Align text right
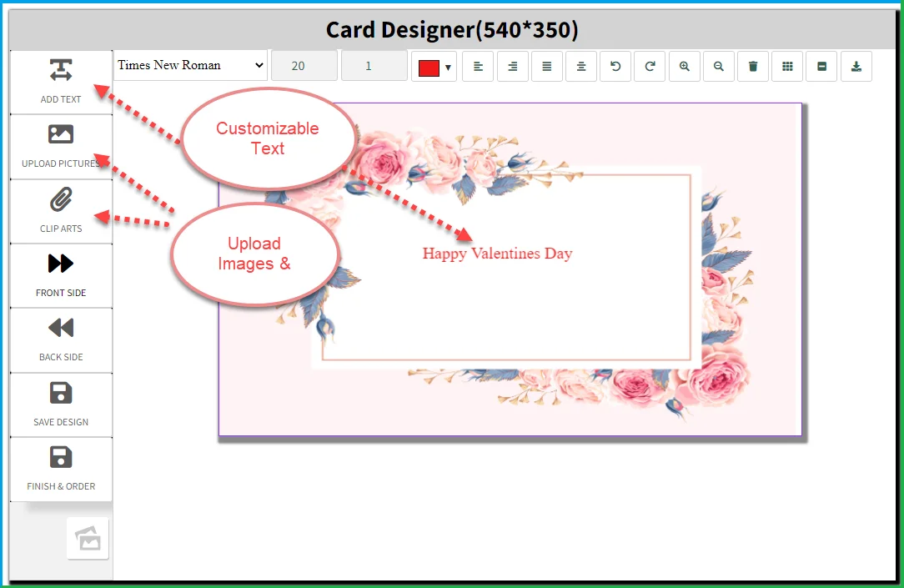The width and height of the screenshot is (904, 588). tap(513, 66)
